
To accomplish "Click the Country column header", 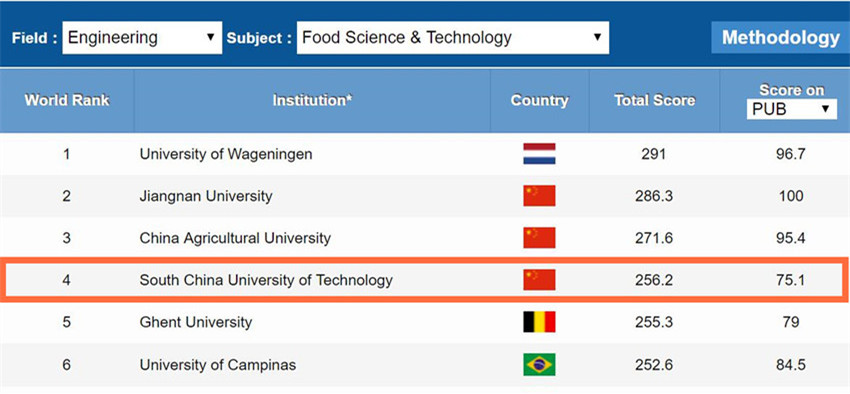I will coord(539,100).
